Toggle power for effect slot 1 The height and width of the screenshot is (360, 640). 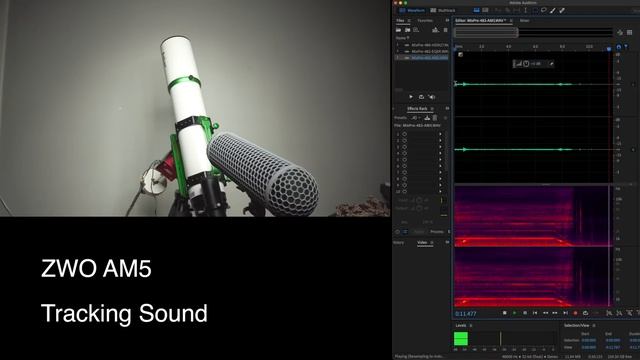tap(404, 134)
